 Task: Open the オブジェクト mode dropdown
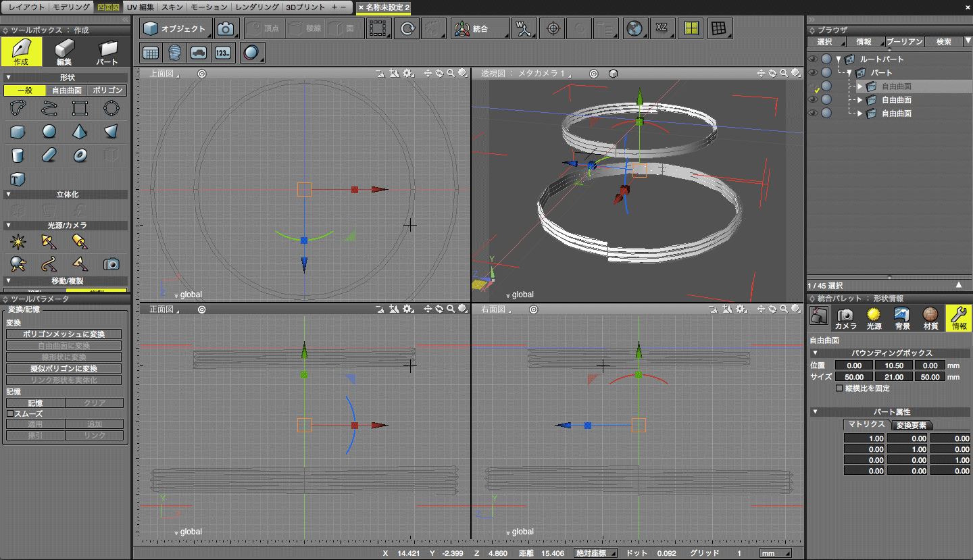click(x=177, y=29)
